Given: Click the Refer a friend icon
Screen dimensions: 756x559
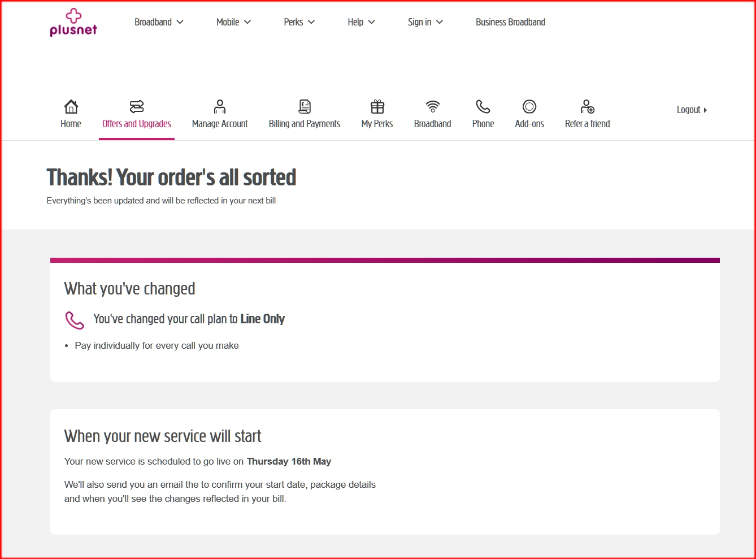Looking at the screenshot, I should (x=588, y=106).
